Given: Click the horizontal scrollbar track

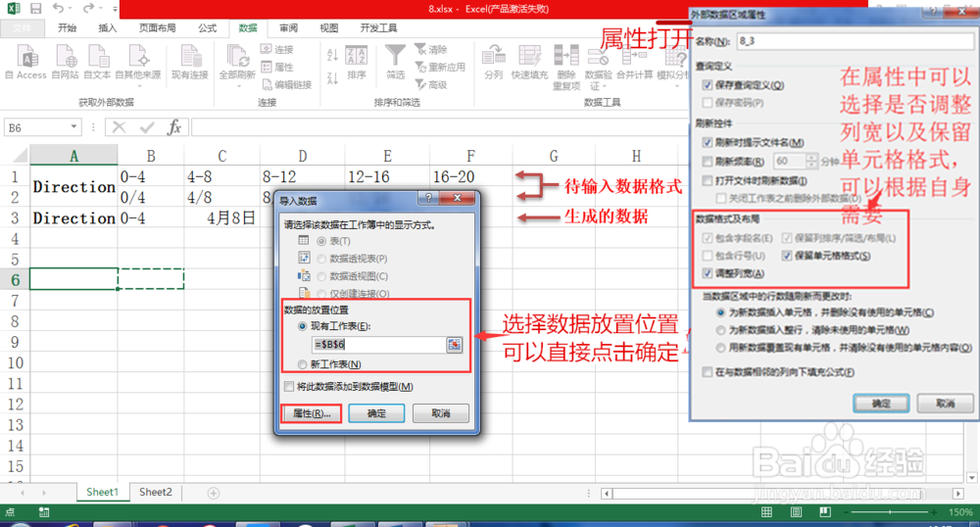Looking at the screenshot, I should [781, 494].
